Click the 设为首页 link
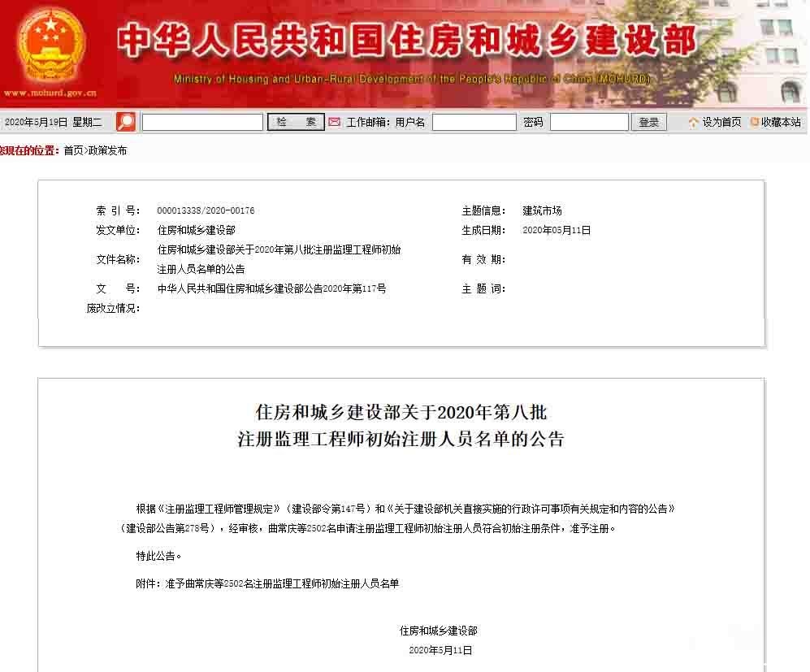The image size is (810, 672). point(721,122)
